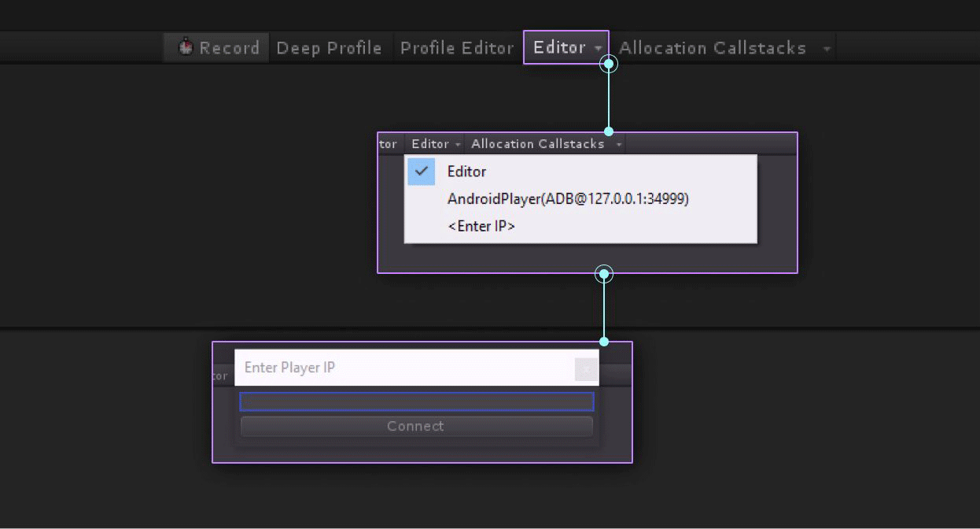
Task: Click the partially hidden 'tor' button left of middle Editor
Action: (x=389, y=144)
